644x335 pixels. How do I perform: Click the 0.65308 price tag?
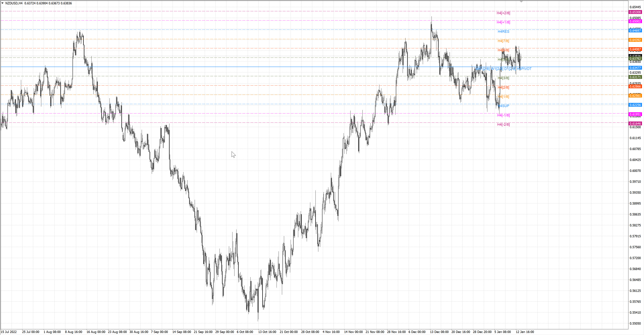coord(635,12)
